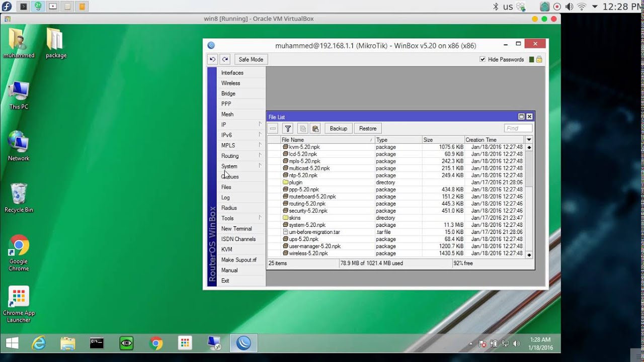Sort by the Type column header
Image resolution: width=644 pixels, height=362 pixels.
point(398,140)
